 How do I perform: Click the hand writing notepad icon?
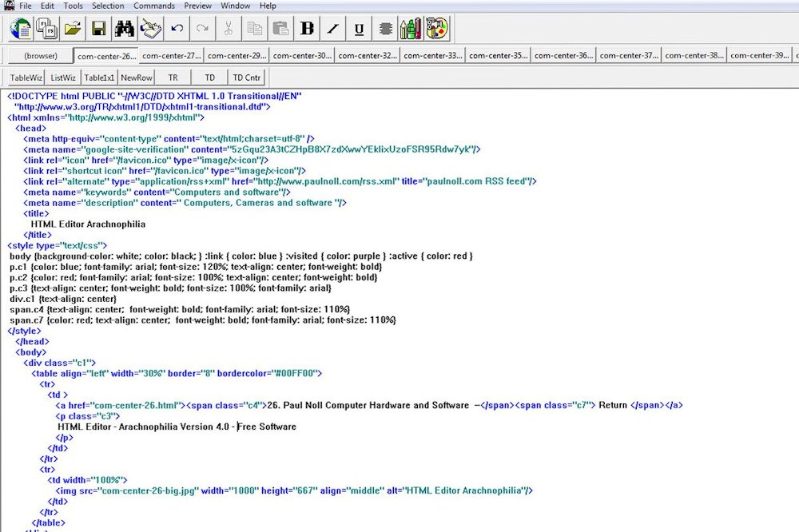(151, 29)
